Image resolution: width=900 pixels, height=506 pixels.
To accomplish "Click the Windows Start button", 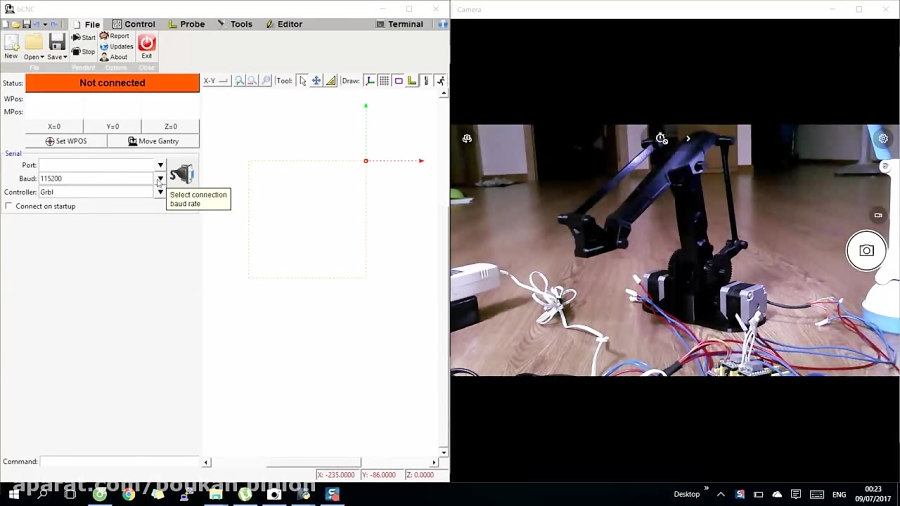I will click(14, 494).
